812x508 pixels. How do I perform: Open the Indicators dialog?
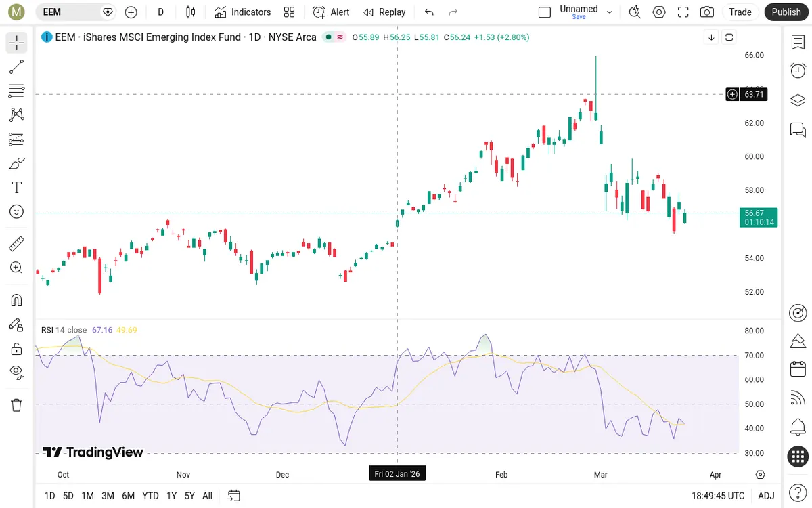243,12
